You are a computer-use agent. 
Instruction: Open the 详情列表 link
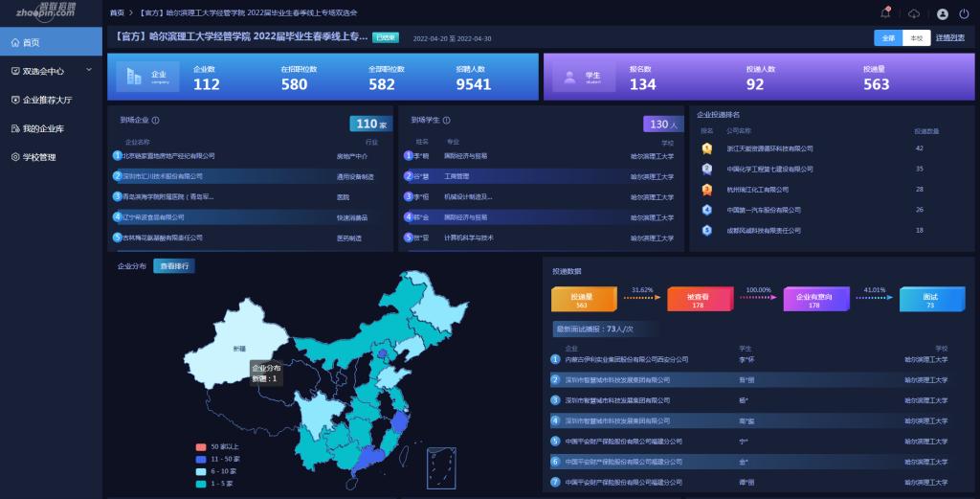click(x=950, y=38)
